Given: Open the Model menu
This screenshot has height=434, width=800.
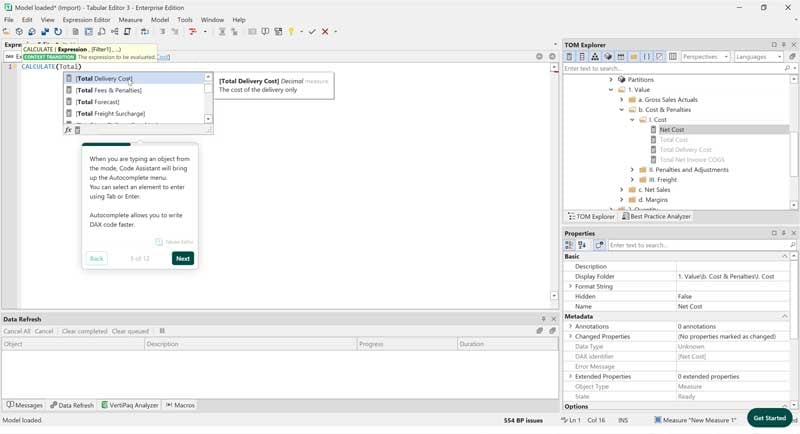Looking at the screenshot, I should click(x=160, y=20).
